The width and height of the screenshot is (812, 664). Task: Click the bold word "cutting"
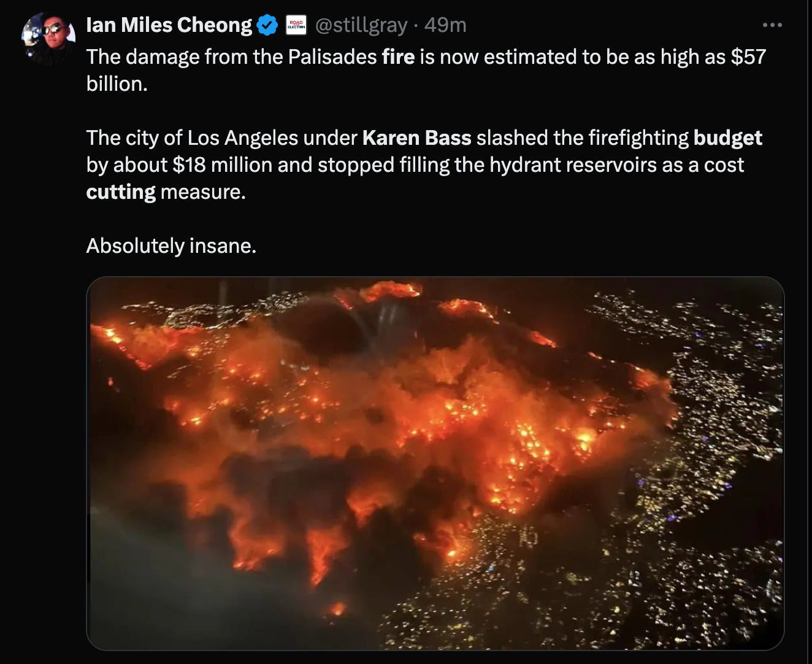click(x=121, y=193)
